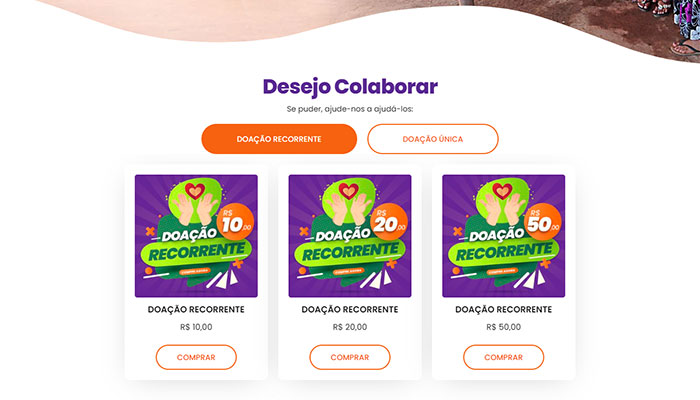Click Comprar under R$ 10,00 donation

(x=196, y=357)
